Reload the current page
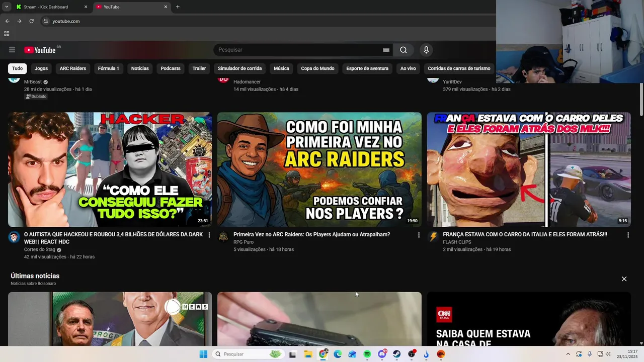The image size is (644, 362). (31, 21)
